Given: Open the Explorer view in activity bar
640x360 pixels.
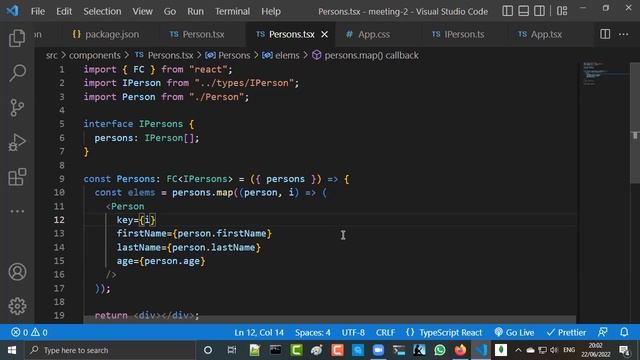Looking at the screenshot, I should point(17,38).
